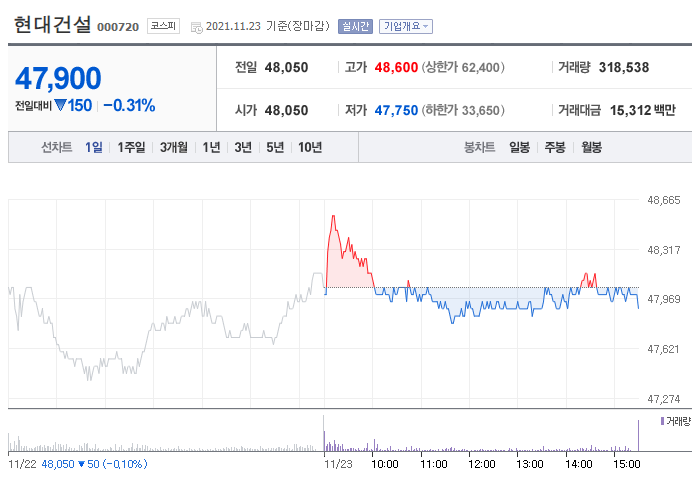Click the purple 거래량 legend marker

coord(662,421)
